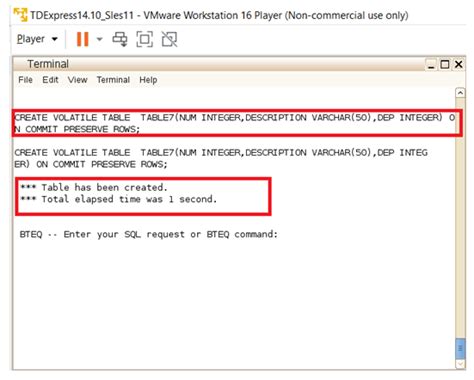Viewport: 474px width, 380px height.
Task: Click the terminal scrollbar thumb
Action: point(460,349)
